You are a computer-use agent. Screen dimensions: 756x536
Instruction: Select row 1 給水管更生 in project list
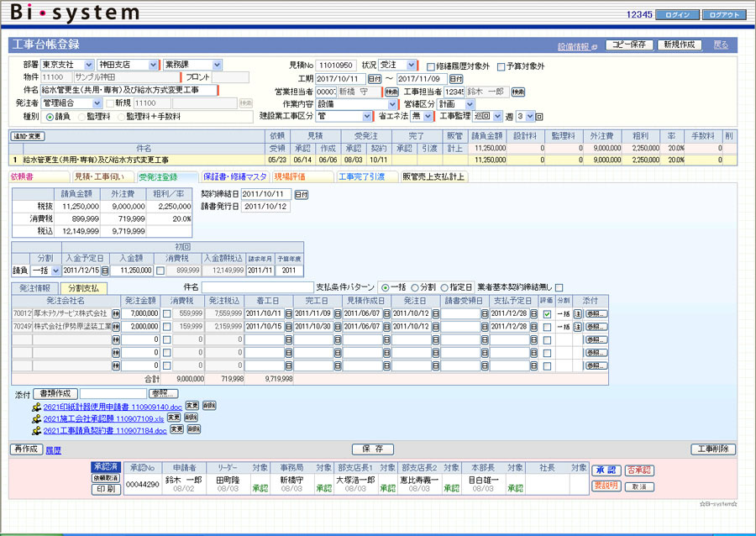click(373, 160)
